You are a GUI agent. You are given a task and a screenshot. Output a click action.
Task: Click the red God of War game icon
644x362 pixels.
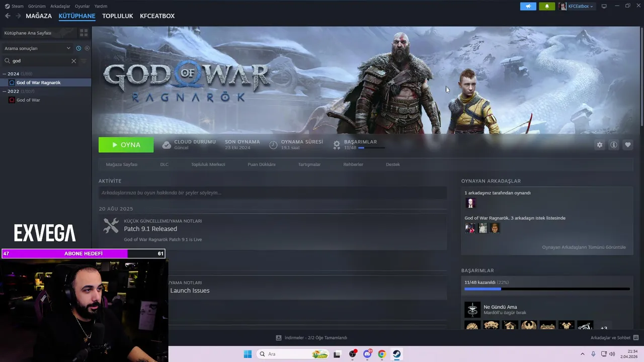click(12, 100)
